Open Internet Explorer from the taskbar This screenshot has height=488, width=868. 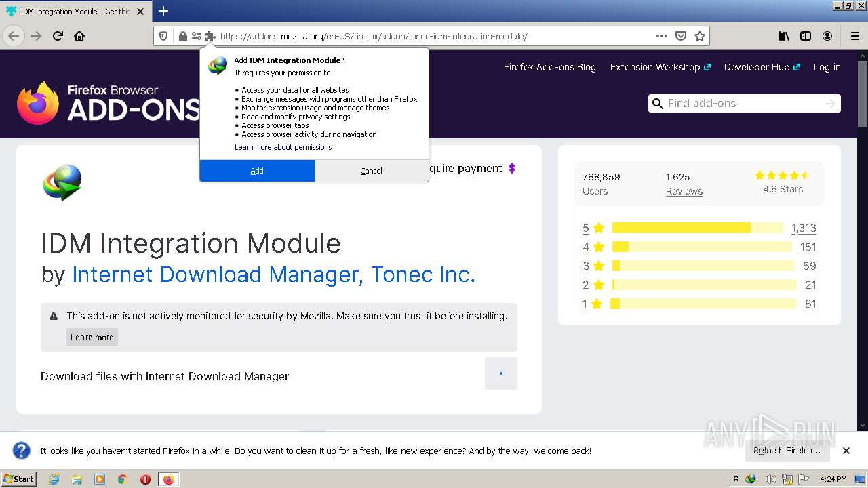pos(54,479)
